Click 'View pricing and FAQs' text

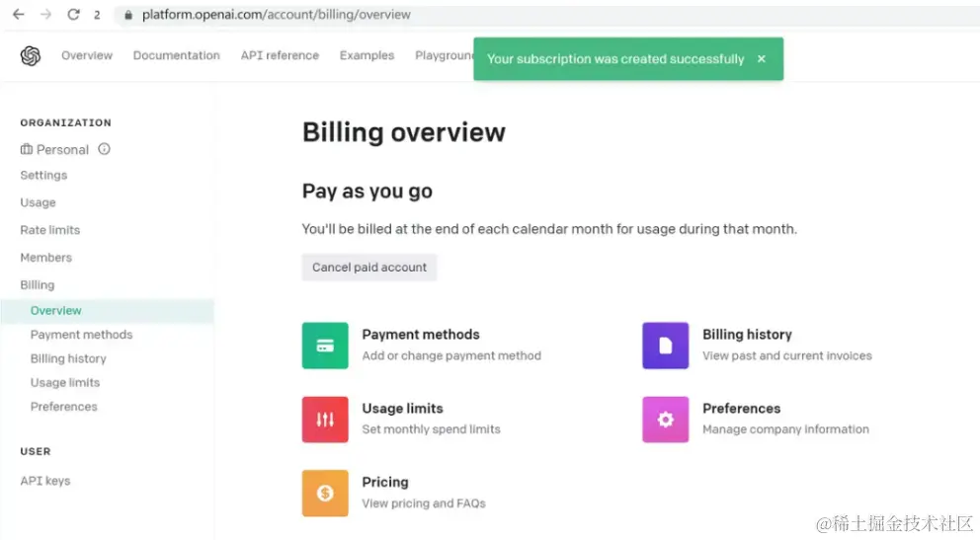click(424, 503)
